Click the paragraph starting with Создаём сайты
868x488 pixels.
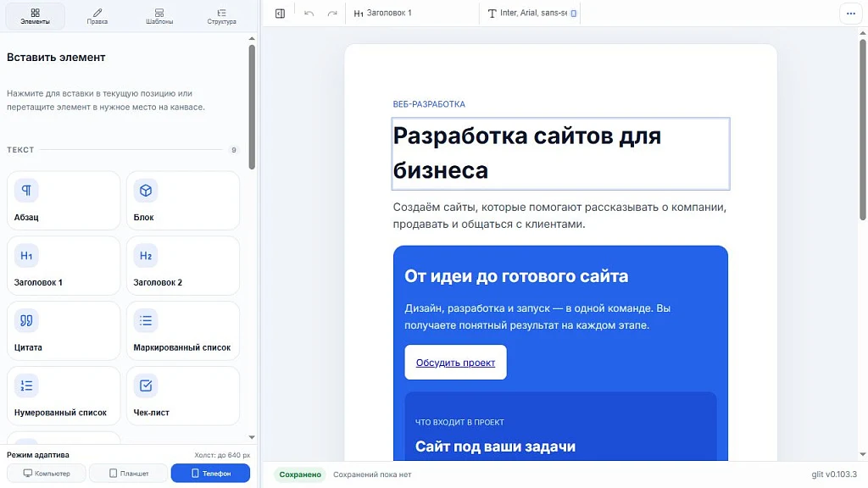tap(559, 215)
